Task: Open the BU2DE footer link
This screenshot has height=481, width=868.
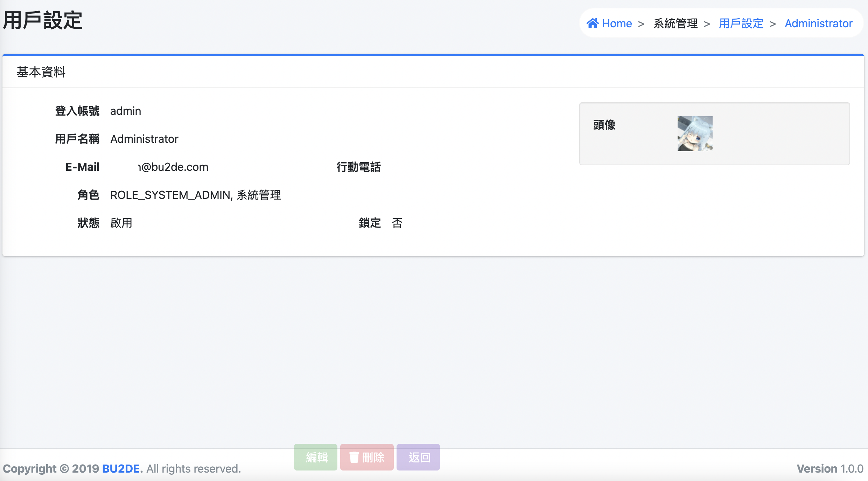Action: click(x=121, y=468)
